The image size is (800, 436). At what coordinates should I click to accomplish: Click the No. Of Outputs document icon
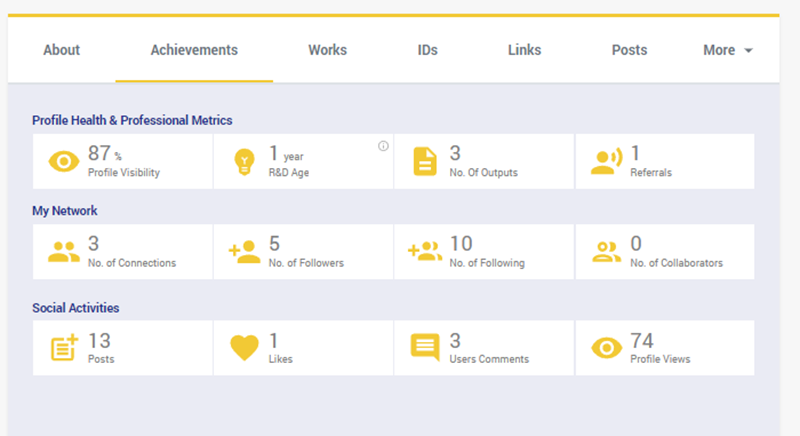point(425,161)
